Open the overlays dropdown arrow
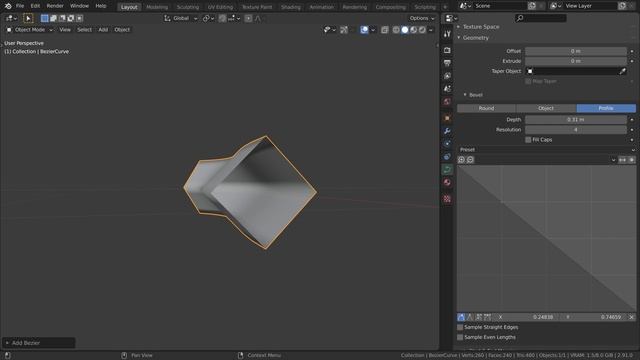 (x=373, y=30)
